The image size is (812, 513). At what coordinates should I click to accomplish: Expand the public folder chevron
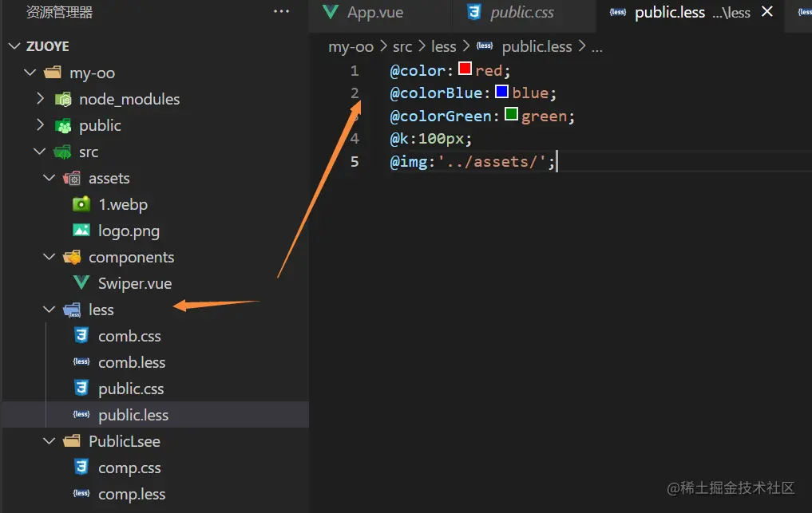tap(40, 125)
